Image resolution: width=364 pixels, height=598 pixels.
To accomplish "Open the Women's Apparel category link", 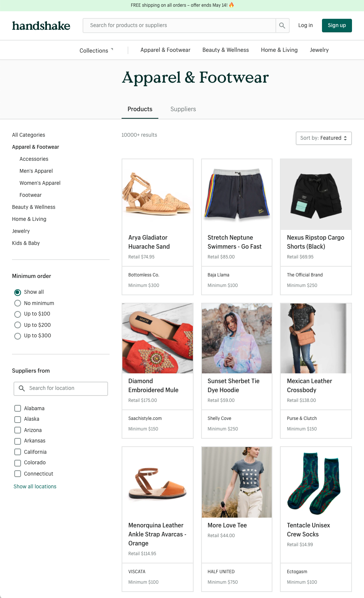I will pyautogui.click(x=40, y=183).
